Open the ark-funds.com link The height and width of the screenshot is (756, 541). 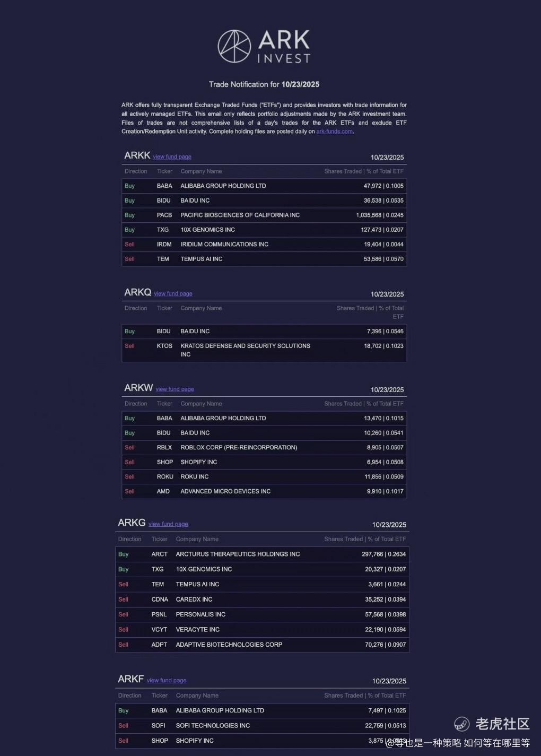(334, 132)
